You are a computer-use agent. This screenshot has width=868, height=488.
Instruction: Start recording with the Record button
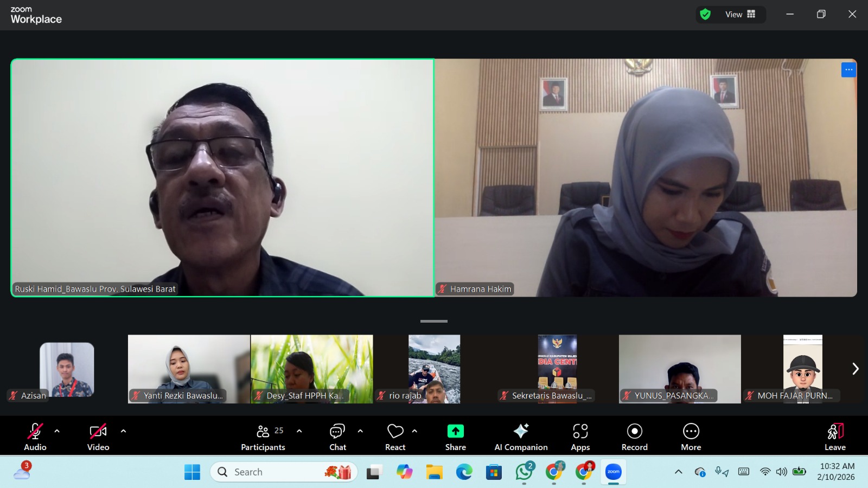tap(634, 436)
